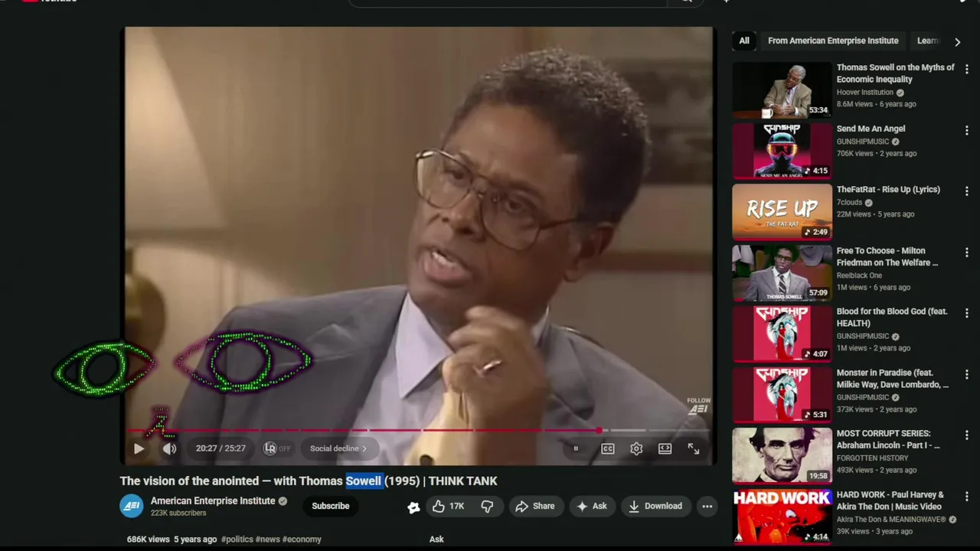Subscribe to the channel
This screenshot has height=551, width=980.
point(330,506)
